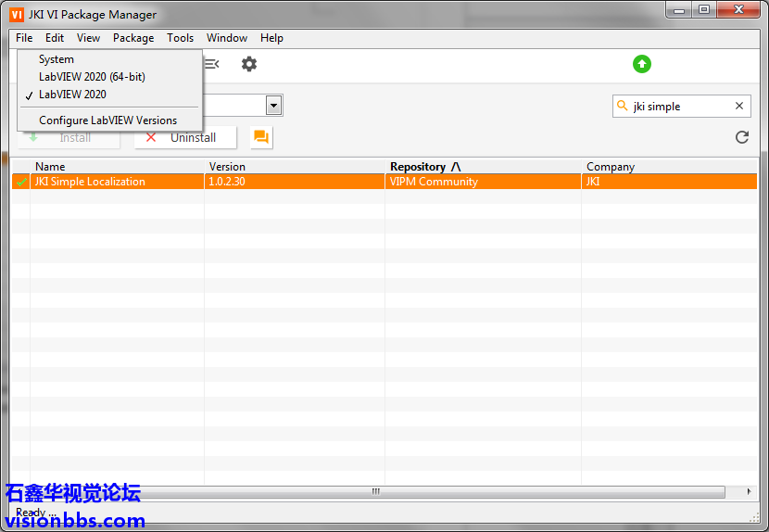Choose System in the version list
This screenshot has height=532, width=769.
pos(57,59)
